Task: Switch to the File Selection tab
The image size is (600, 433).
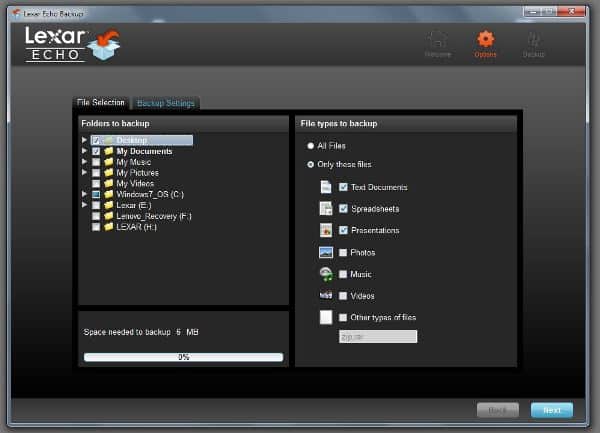Action: pyautogui.click(x=101, y=103)
